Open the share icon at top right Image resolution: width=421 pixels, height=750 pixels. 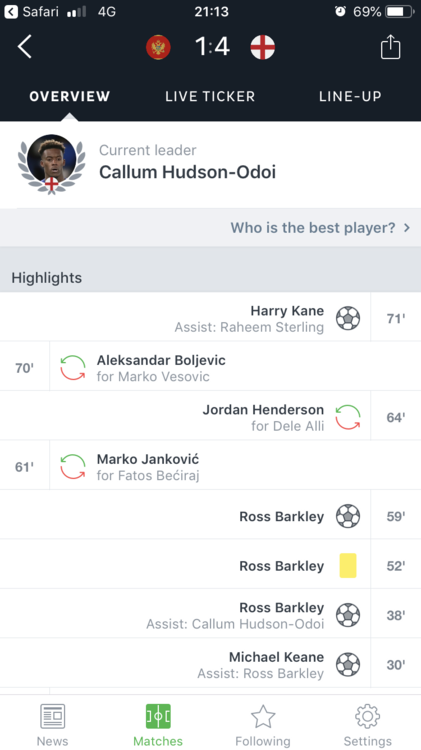click(390, 47)
